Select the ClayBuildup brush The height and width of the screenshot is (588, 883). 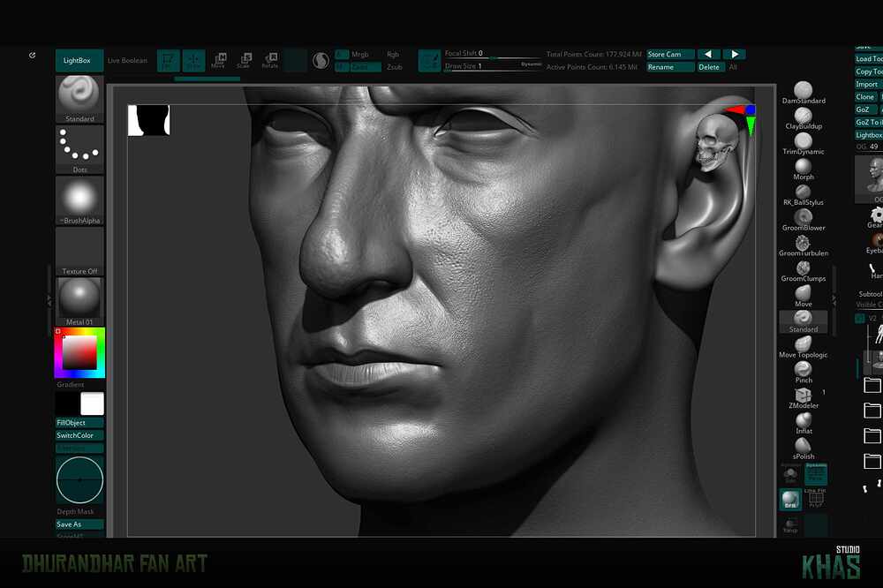[804, 119]
